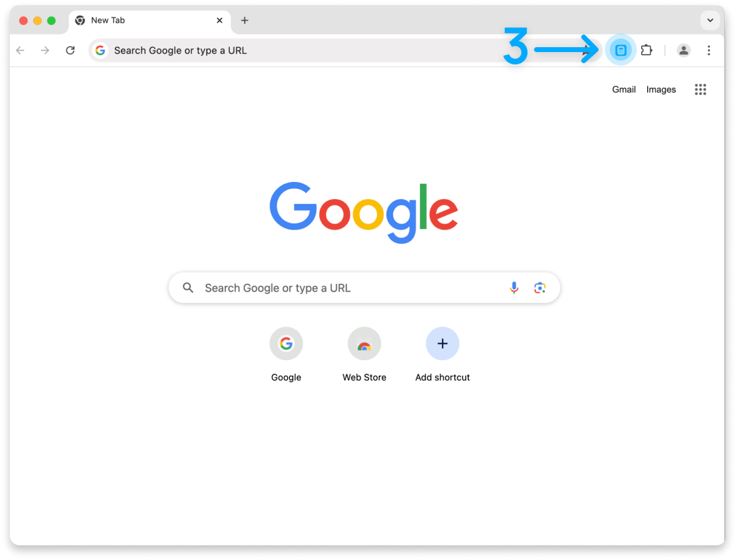Open the Google apps grid
Screen dimensions: 736x560
pyautogui.click(x=700, y=89)
